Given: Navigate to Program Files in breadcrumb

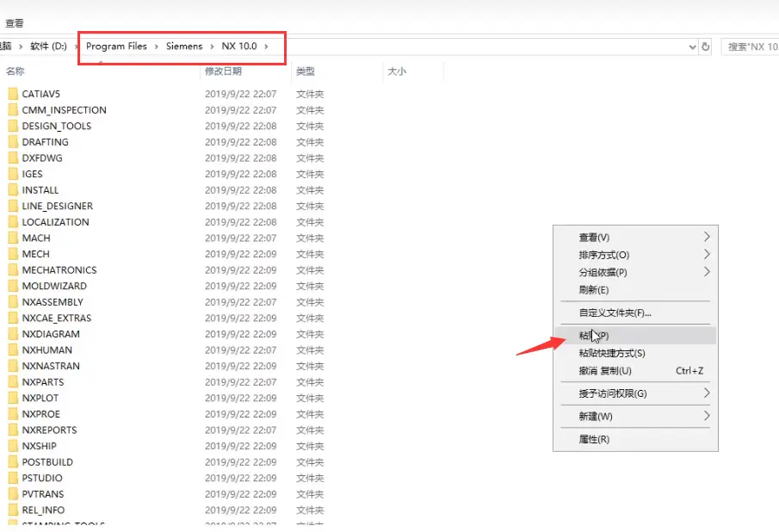Looking at the screenshot, I should coord(117,46).
